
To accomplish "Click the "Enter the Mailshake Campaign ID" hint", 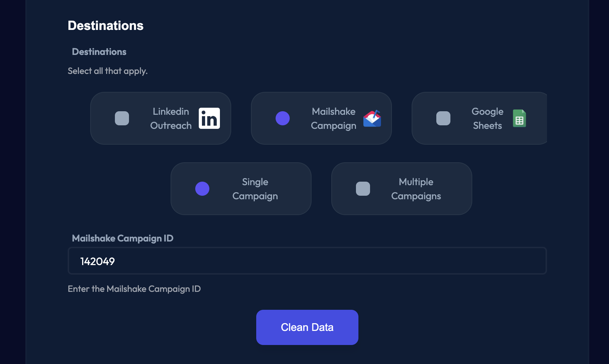I will pos(134,289).
